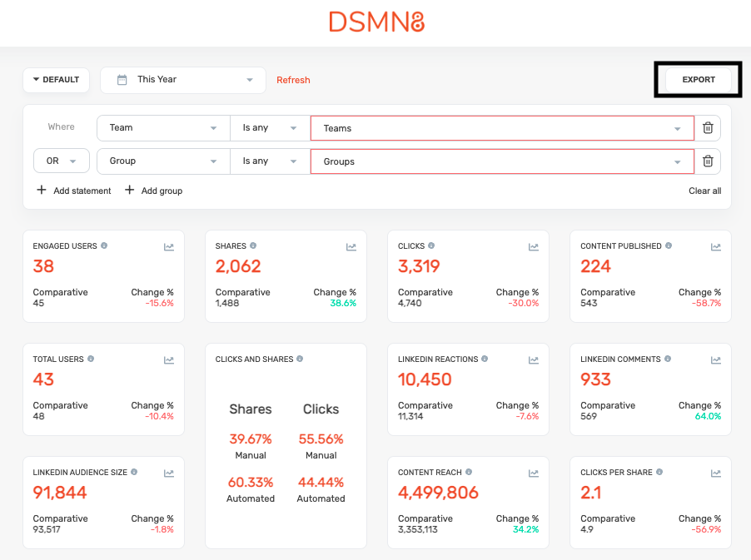Viewport: 751px width, 560px height.
Task: Click the Export button
Action: click(699, 80)
